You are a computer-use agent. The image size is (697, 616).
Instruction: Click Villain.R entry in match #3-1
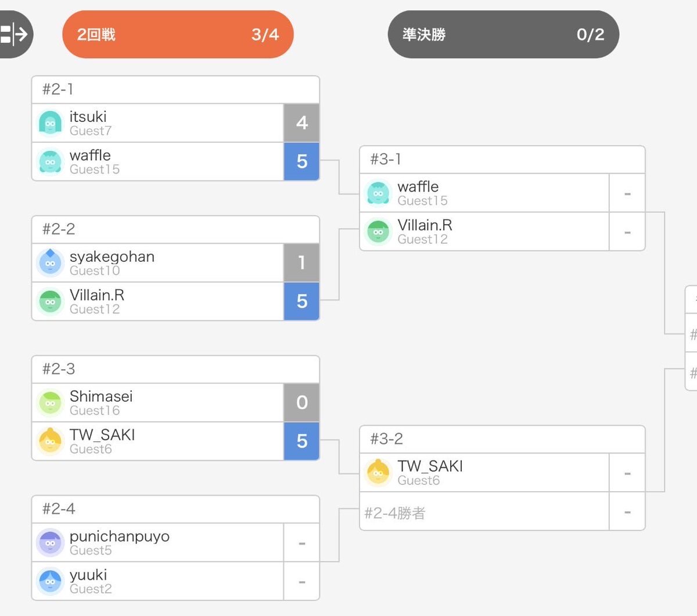pyautogui.click(x=484, y=232)
